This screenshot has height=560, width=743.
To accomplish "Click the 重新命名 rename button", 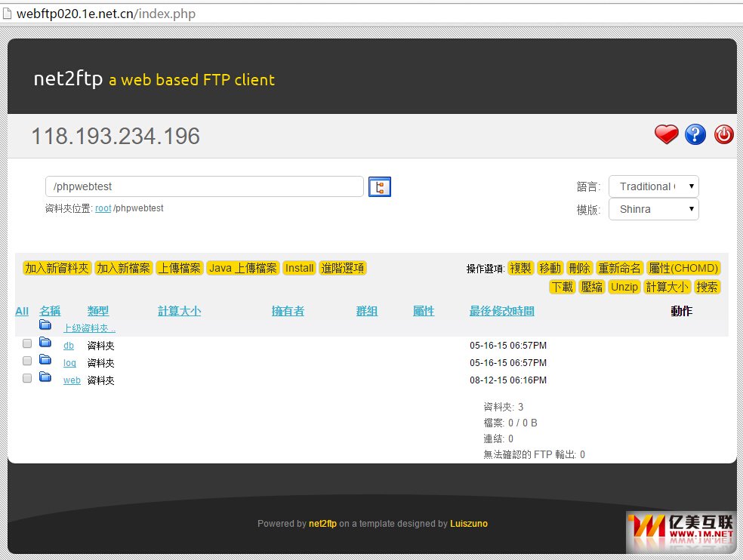I will pyautogui.click(x=619, y=268).
